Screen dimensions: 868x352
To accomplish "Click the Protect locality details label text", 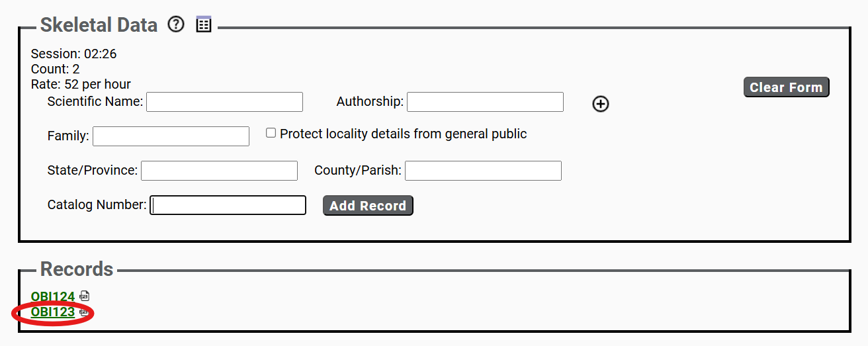I will tap(403, 134).
